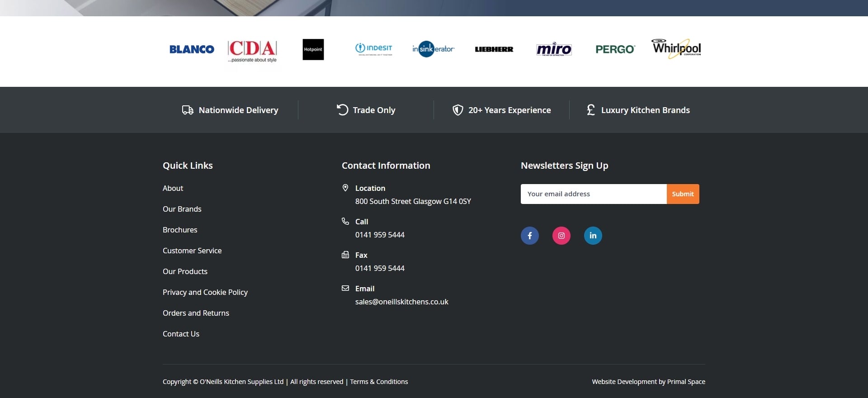Visit the Customer Service page

coord(192,251)
